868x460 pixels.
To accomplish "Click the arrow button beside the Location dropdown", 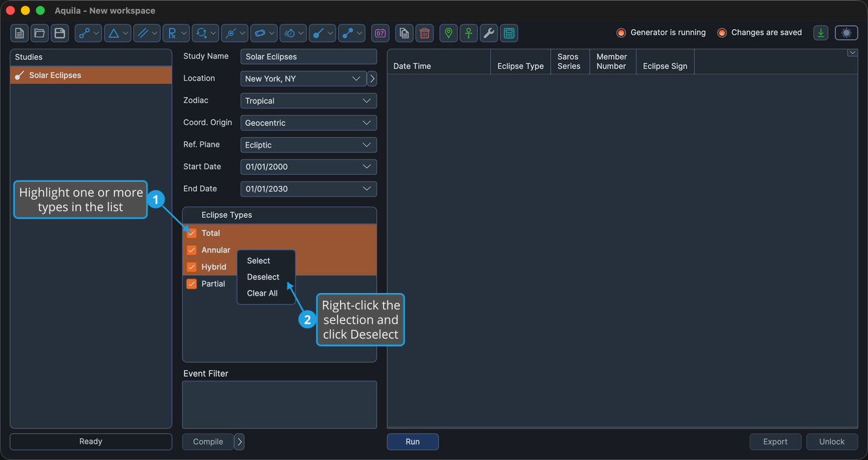I will pyautogui.click(x=372, y=79).
